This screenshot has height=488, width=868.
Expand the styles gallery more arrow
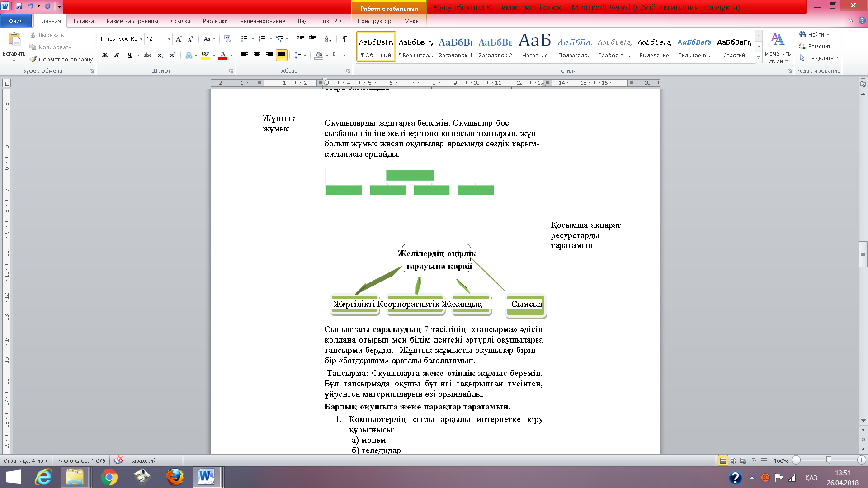click(x=759, y=59)
